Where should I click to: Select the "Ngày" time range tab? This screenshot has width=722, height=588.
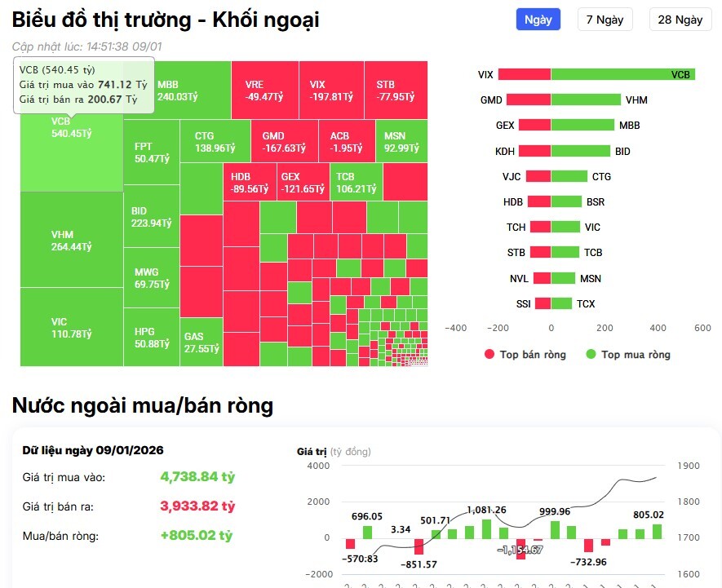point(538,20)
